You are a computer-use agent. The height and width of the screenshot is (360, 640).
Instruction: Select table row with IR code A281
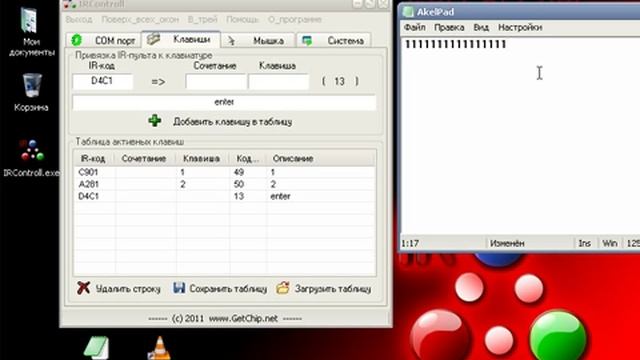224,184
